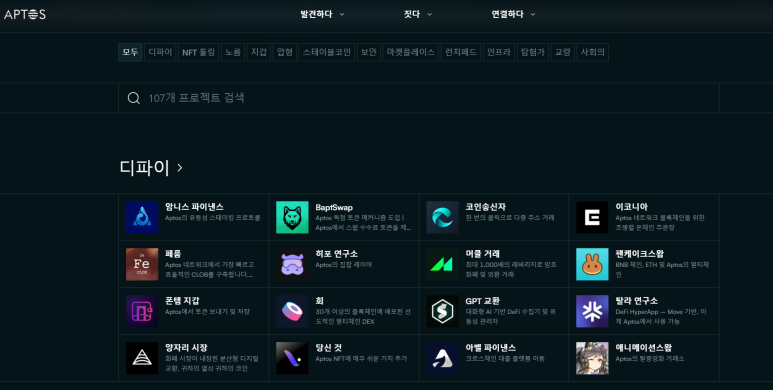Image resolution: width=773 pixels, height=390 pixels.
Task: Open the 머클 거래 green icon
Action: pos(442,264)
